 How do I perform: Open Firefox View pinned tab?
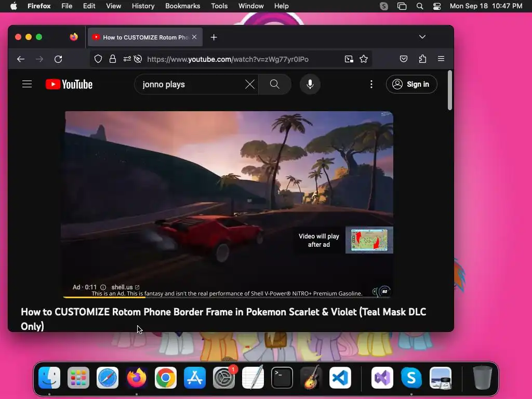[74, 37]
